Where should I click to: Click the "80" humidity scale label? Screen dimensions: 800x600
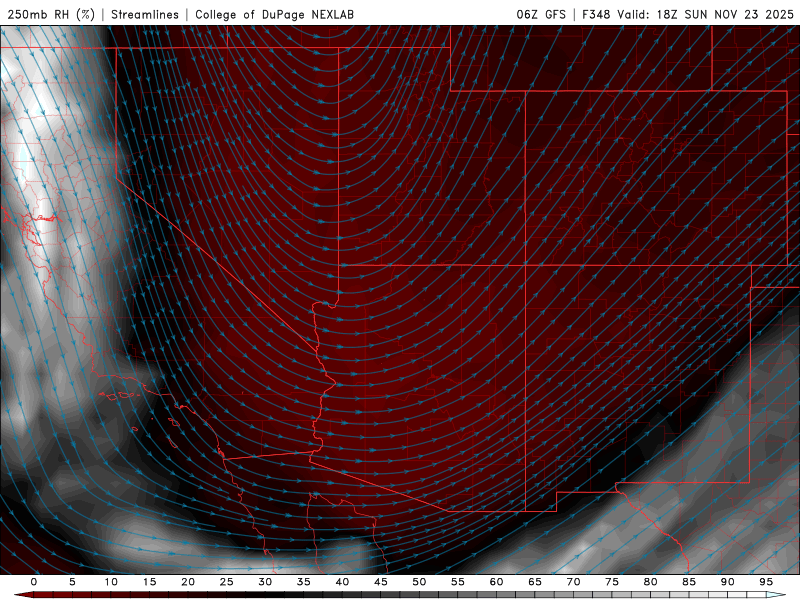(x=651, y=582)
